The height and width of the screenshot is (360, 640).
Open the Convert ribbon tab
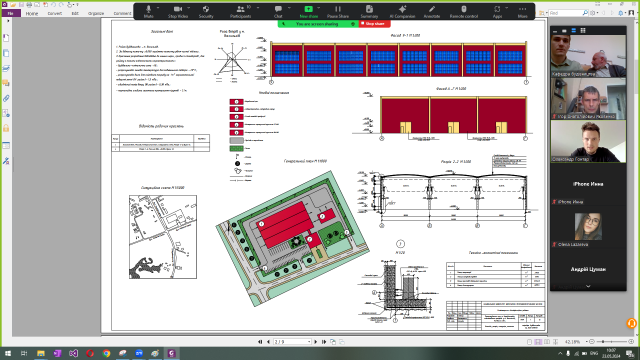click(x=55, y=13)
